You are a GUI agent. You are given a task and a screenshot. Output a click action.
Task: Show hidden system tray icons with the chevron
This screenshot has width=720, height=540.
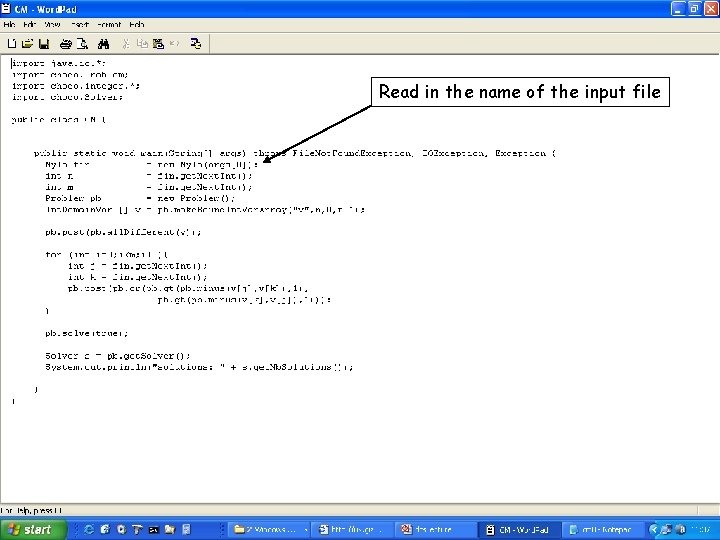pyautogui.click(x=654, y=529)
